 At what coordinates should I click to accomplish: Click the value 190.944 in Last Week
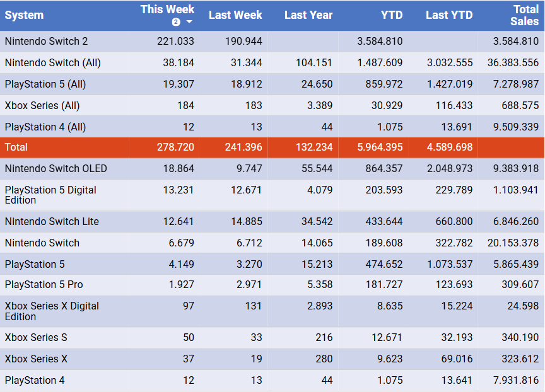pos(243,42)
